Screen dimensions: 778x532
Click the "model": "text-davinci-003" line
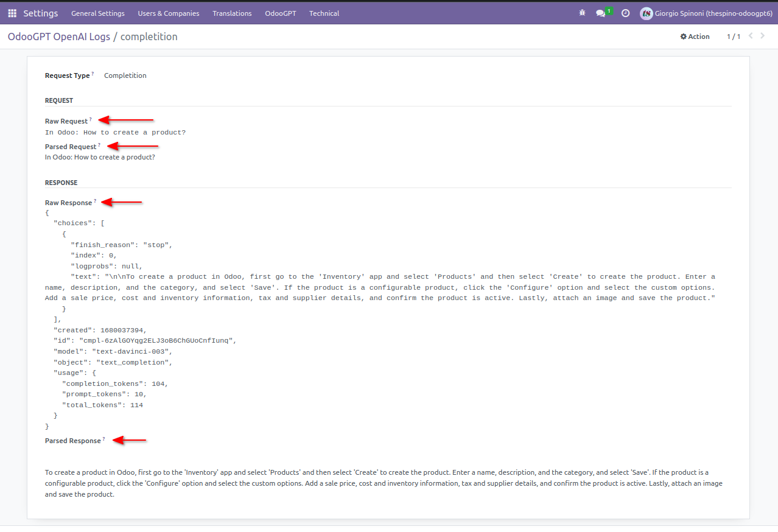point(113,351)
